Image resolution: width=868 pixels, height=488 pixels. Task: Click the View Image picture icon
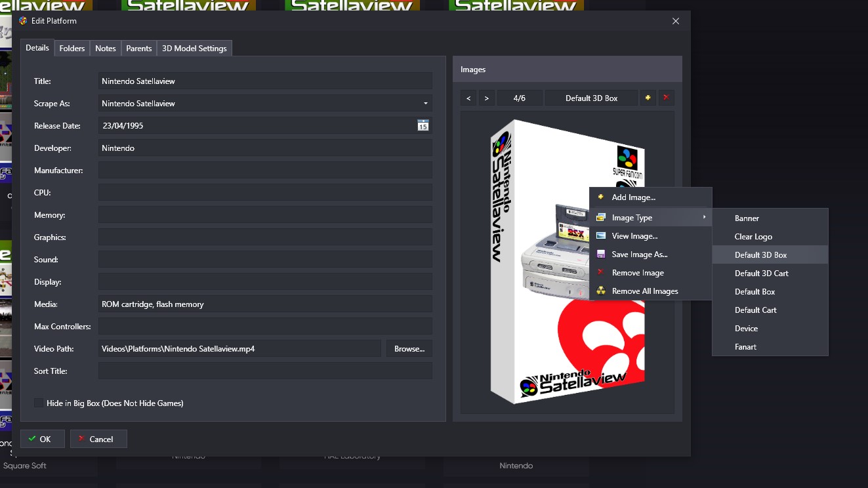coord(600,235)
